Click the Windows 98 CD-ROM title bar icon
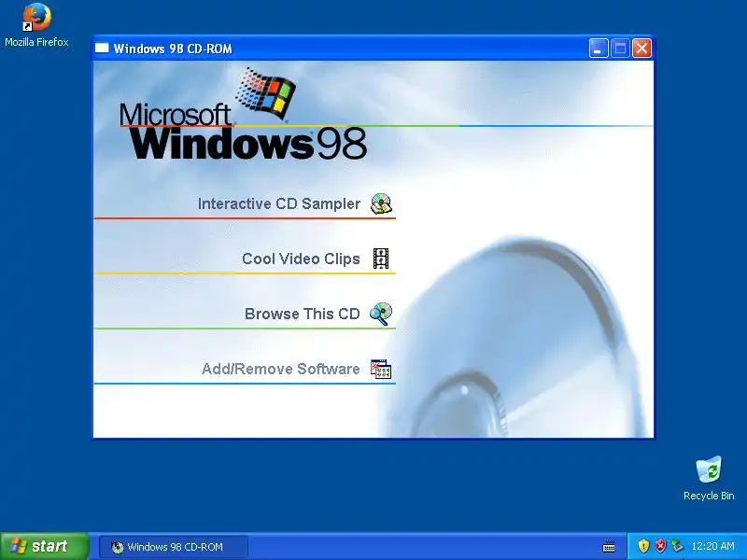The height and width of the screenshot is (560, 747). [102, 49]
